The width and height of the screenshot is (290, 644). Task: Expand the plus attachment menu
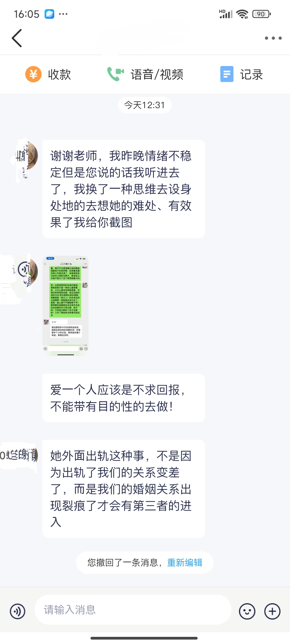tap(272, 612)
